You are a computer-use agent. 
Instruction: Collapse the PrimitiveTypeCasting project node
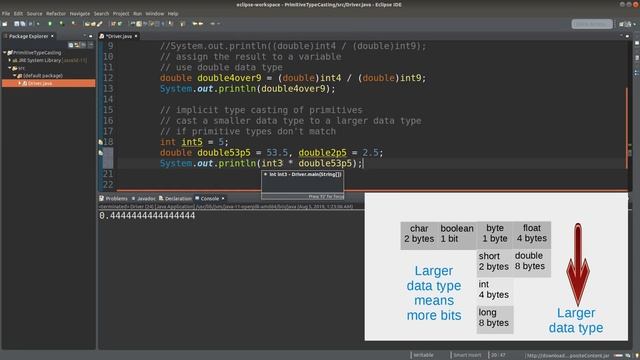pos(5,53)
